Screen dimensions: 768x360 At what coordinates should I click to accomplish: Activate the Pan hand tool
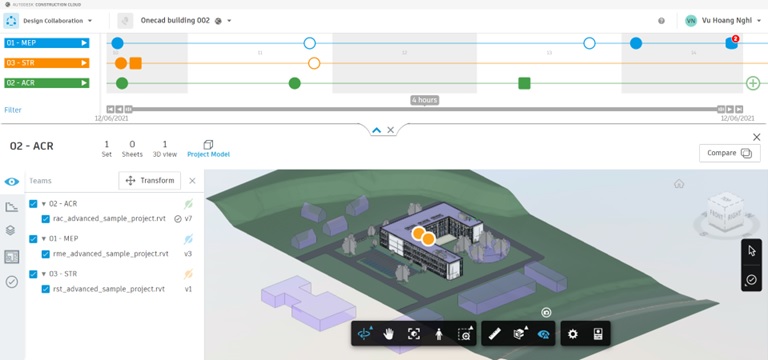[x=389, y=334]
